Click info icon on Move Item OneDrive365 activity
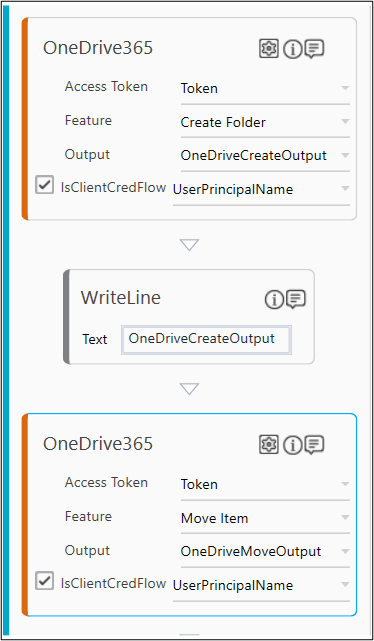 [x=293, y=445]
